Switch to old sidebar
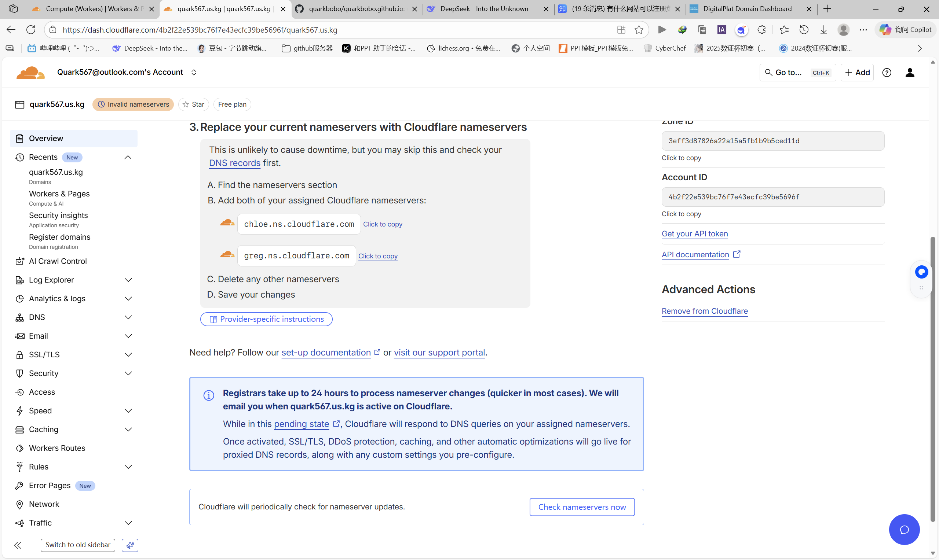The height and width of the screenshot is (560, 939). 78,545
